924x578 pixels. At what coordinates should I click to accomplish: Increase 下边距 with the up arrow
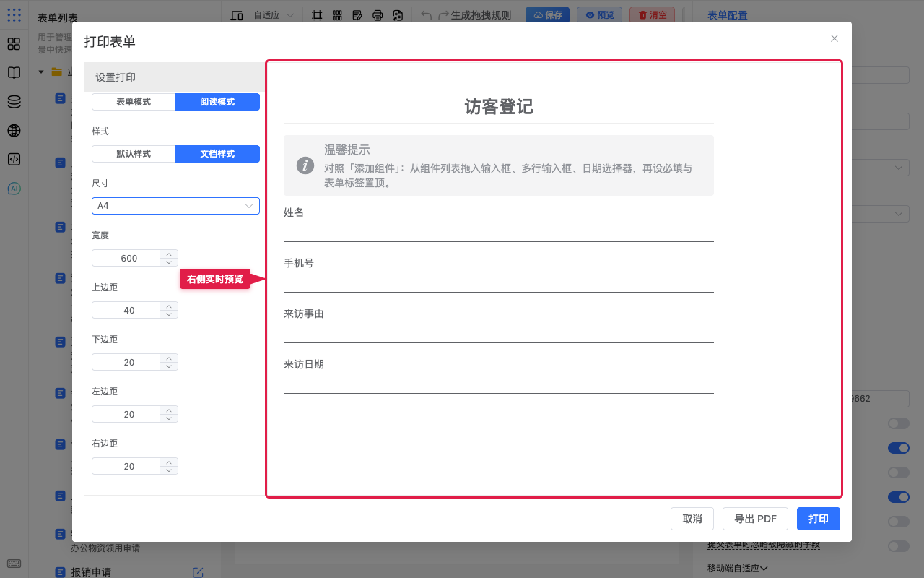[169, 358]
